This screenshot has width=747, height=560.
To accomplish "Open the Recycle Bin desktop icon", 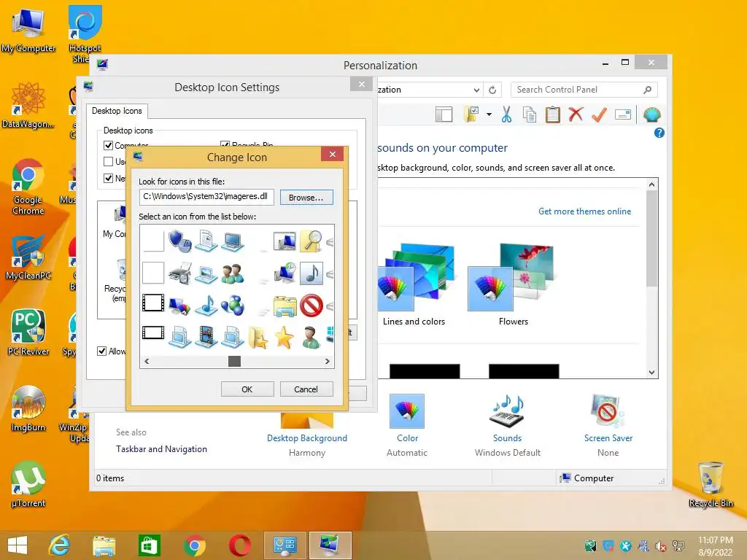I will (711, 484).
